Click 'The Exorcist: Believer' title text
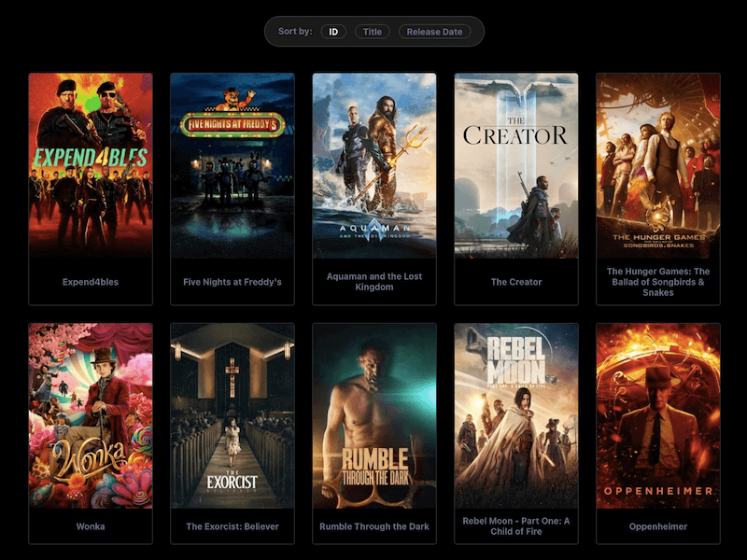The width and height of the screenshot is (747, 560). 233,526
